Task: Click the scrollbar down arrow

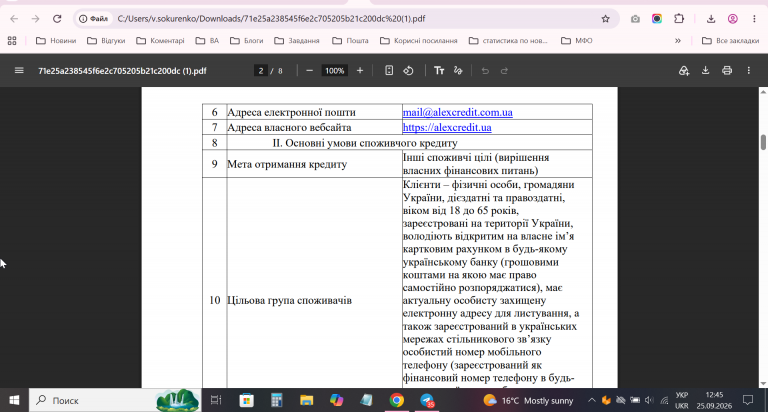Action: pyautogui.click(x=763, y=384)
